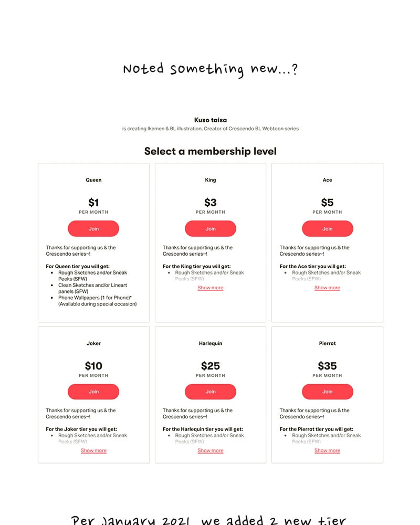Viewport: 420px width, 525px height.
Task: Click the Ace tier heading
Action: click(327, 180)
